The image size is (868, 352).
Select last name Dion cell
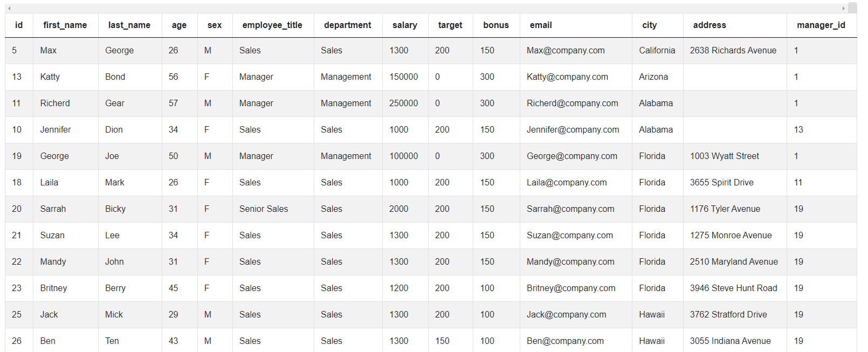point(130,130)
